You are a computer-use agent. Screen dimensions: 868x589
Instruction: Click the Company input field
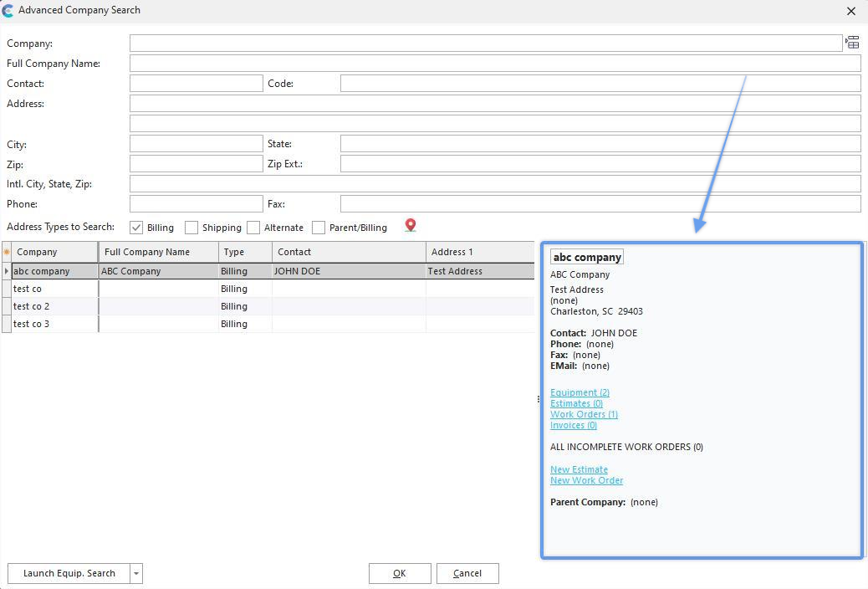(x=486, y=44)
